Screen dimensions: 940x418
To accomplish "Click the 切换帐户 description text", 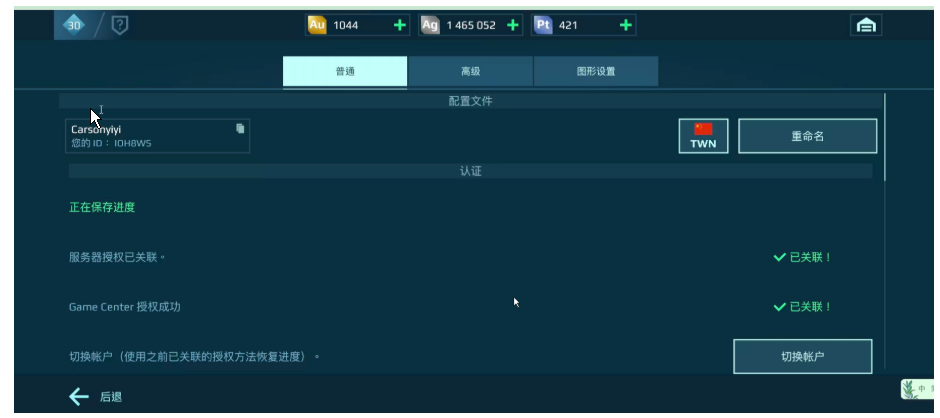I will [194, 357].
